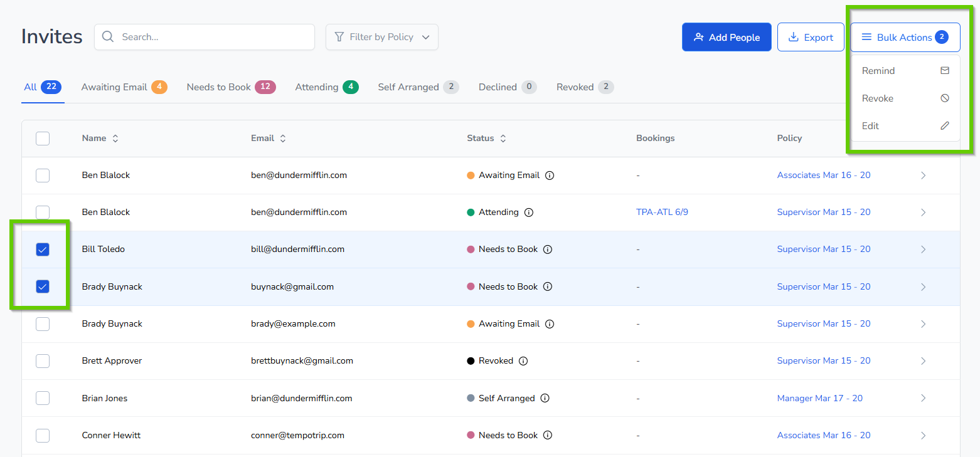
Task: Collapse the Bulk Actions dropdown menu
Action: coord(905,38)
